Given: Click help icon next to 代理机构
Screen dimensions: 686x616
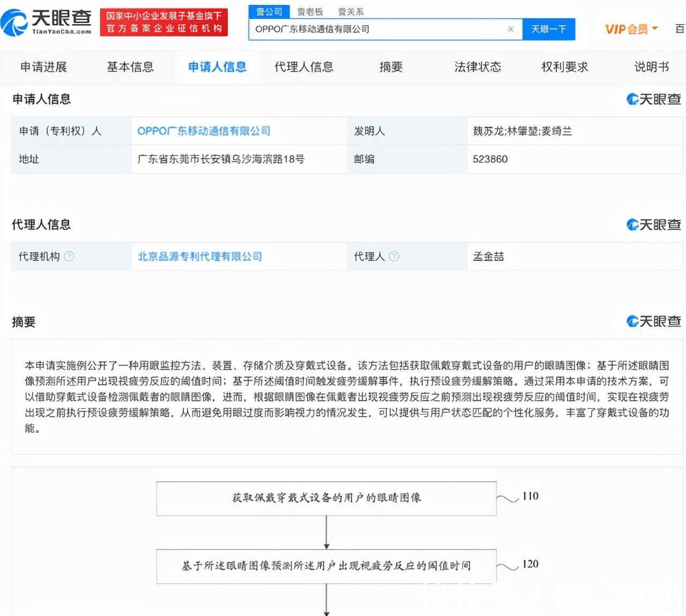Looking at the screenshot, I should pos(69,257).
